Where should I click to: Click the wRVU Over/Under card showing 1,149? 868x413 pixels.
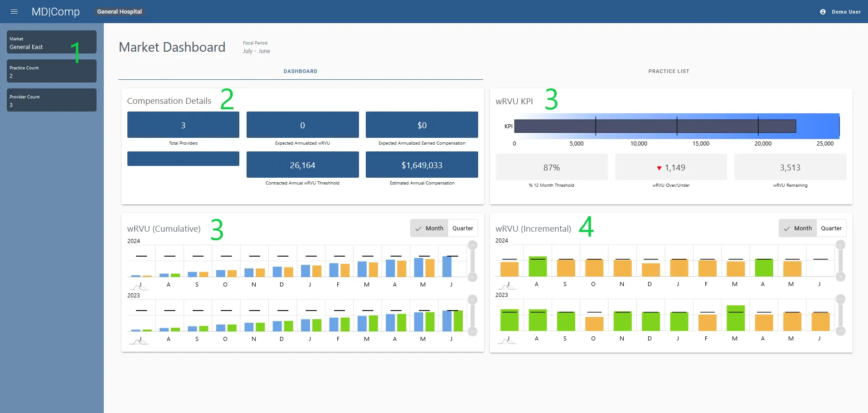(671, 168)
